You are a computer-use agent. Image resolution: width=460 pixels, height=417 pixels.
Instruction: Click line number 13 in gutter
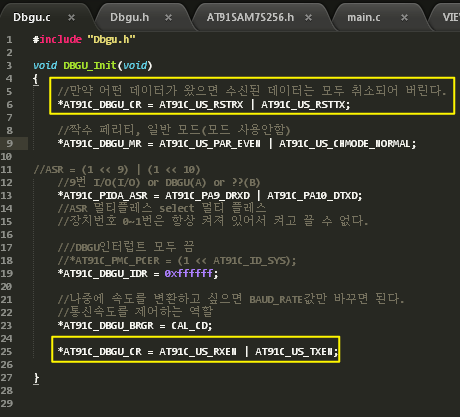click(x=7, y=196)
